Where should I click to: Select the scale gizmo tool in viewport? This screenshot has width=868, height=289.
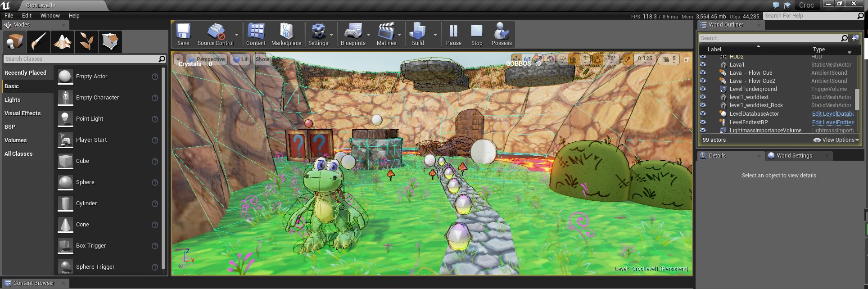coord(538,59)
